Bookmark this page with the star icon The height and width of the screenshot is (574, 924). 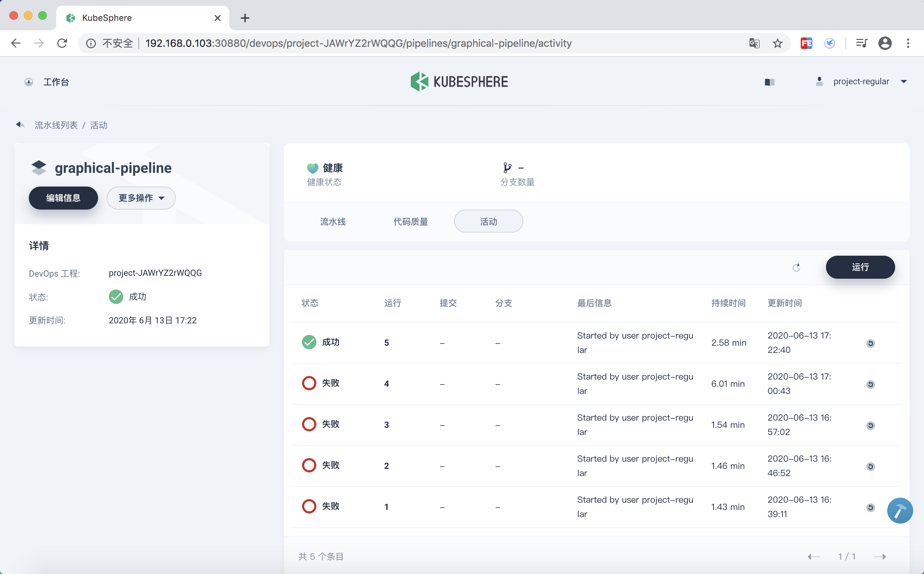(x=777, y=43)
